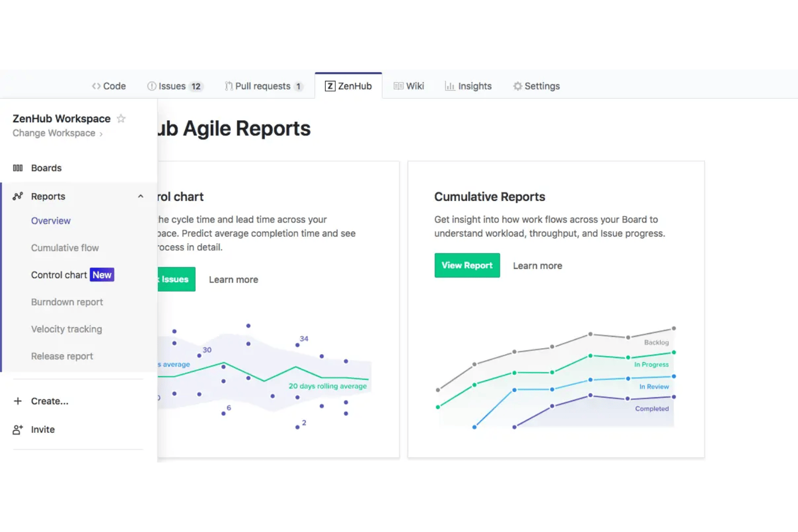Open the Change Workspace chevron
Screen dimensions: 798x532
click(x=101, y=134)
